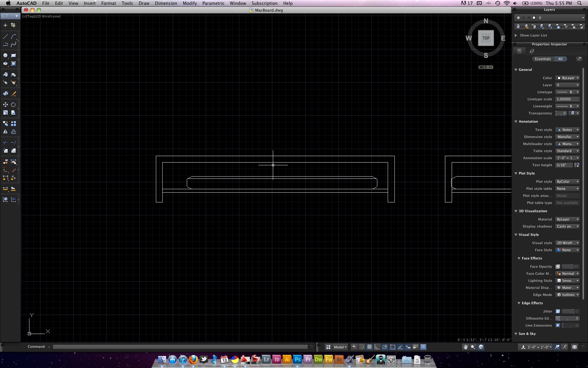Adjust the Face Opacity slider
The height and width of the screenshot is (368, 588).
571,266
